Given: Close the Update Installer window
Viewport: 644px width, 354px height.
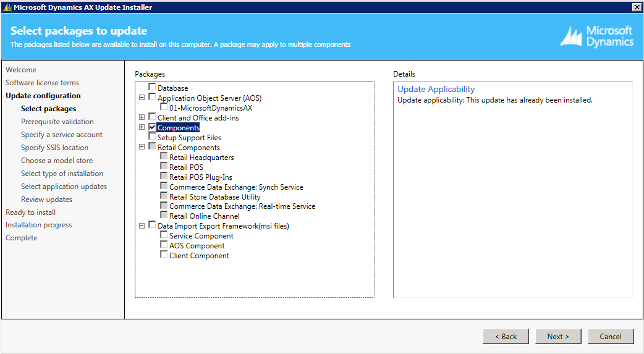Looking at the screenshot, I should click(x=637, y=7).
